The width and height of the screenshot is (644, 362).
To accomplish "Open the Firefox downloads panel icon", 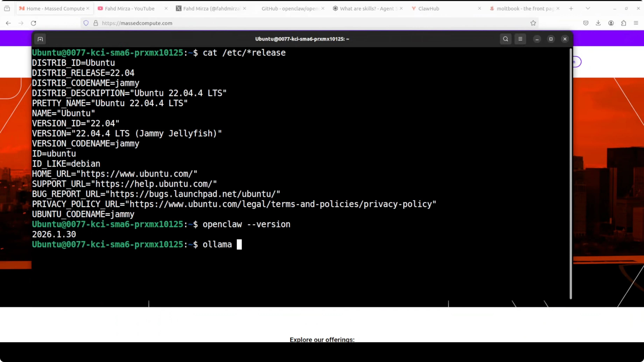I will click(598, 23).
